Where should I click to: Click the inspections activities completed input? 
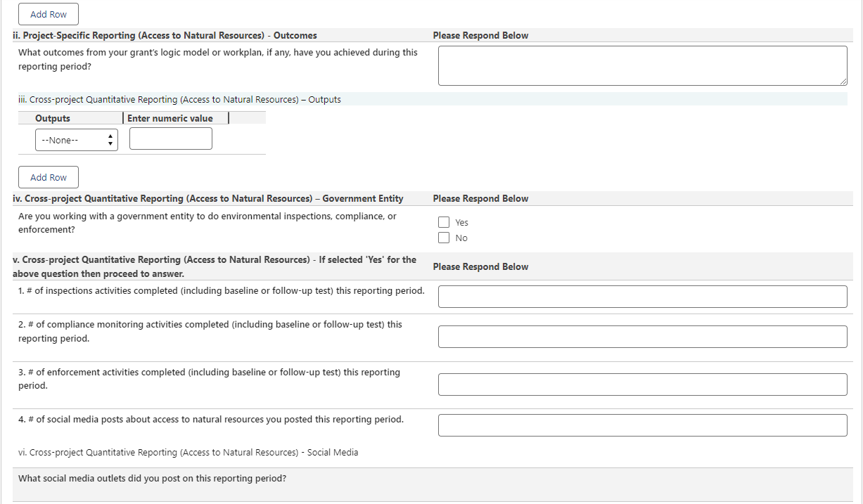tap(641, 297)
